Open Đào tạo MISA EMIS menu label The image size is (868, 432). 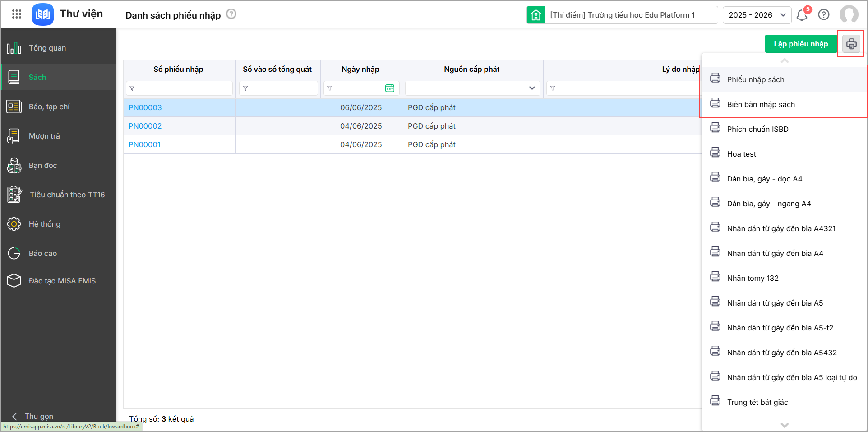click(62, 281)
